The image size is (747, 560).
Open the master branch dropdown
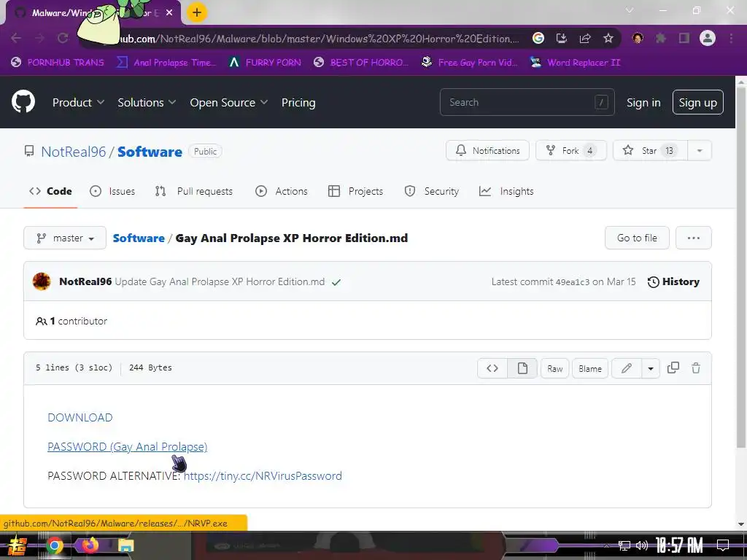click(65, 238)
